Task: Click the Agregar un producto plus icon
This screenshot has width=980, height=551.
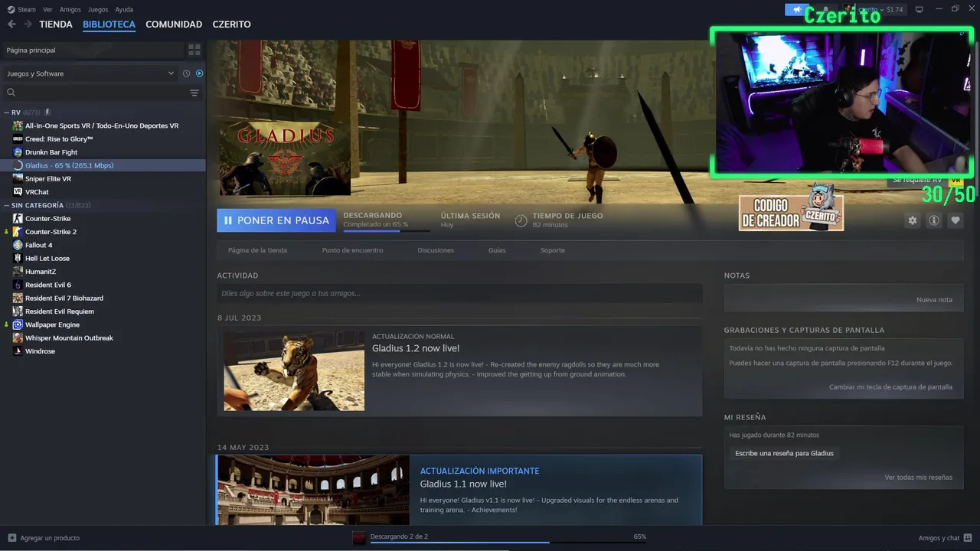Action: [x=11, y=538]
